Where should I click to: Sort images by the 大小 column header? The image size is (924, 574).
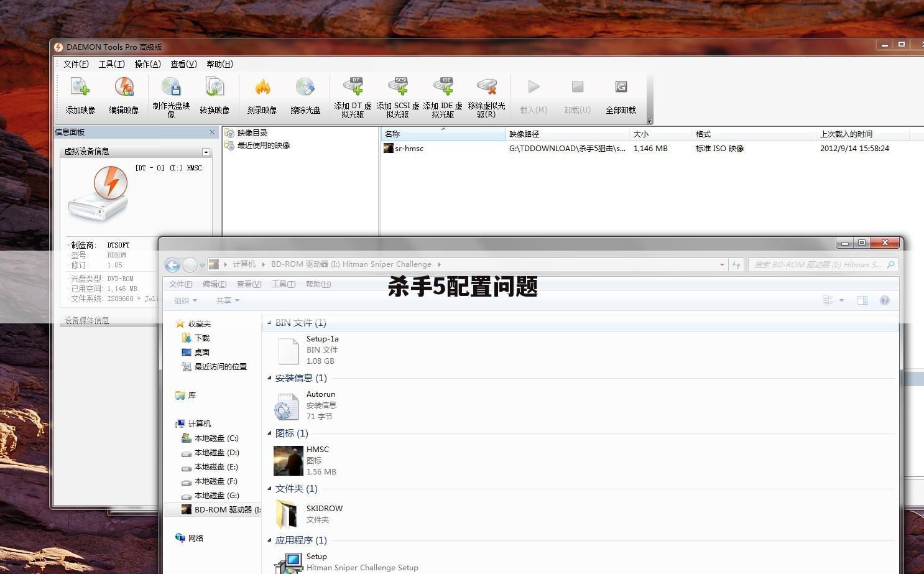click(x=661, y=134)
